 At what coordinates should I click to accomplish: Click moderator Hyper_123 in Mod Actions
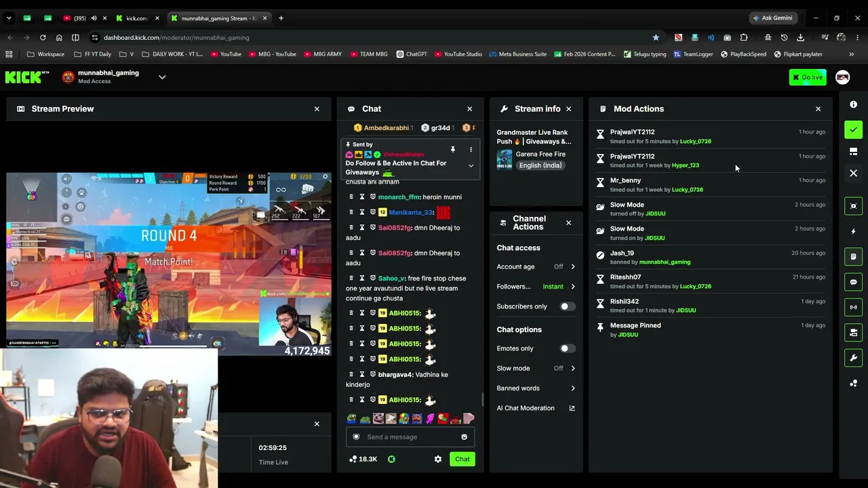tap(685, 165)
